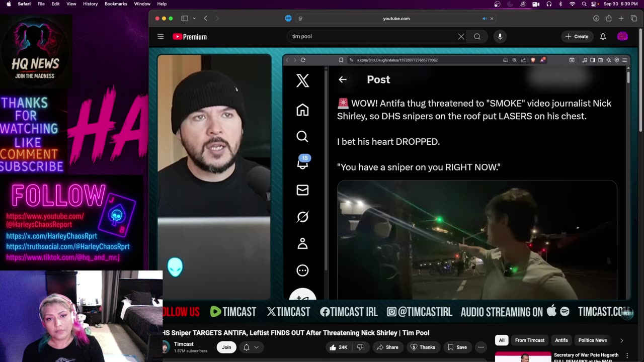Viewport: 644px width, 362px height.
Task: Open YouTube notifications bell in header
Action: [x=603, y=36]
